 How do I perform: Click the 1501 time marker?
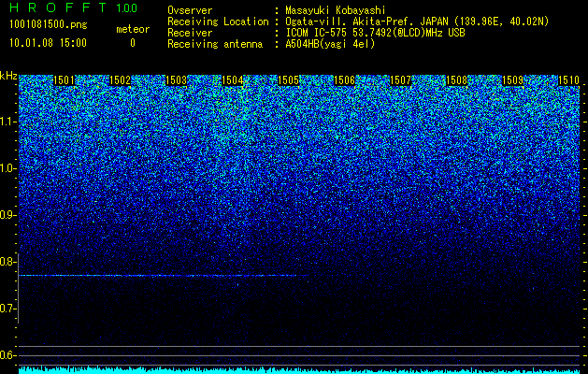[64, 80]
